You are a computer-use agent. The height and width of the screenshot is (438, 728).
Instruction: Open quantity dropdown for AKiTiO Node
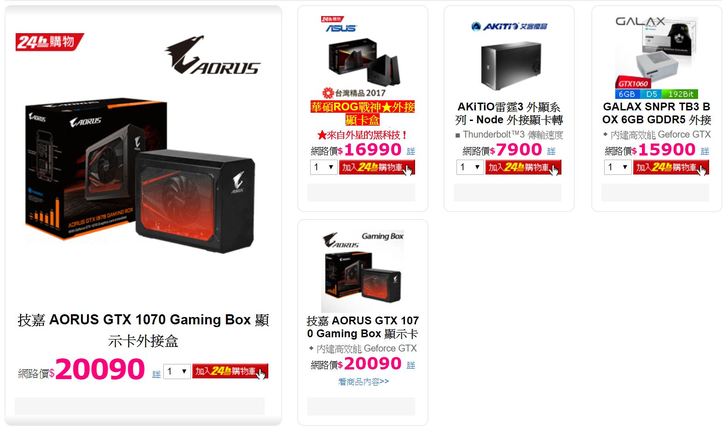(x=470, y=167)
